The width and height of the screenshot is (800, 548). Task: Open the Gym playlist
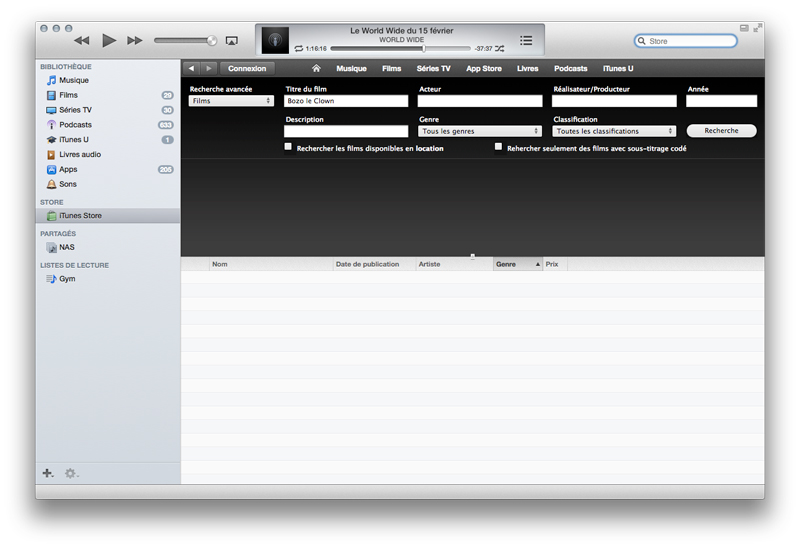[108, 279]
